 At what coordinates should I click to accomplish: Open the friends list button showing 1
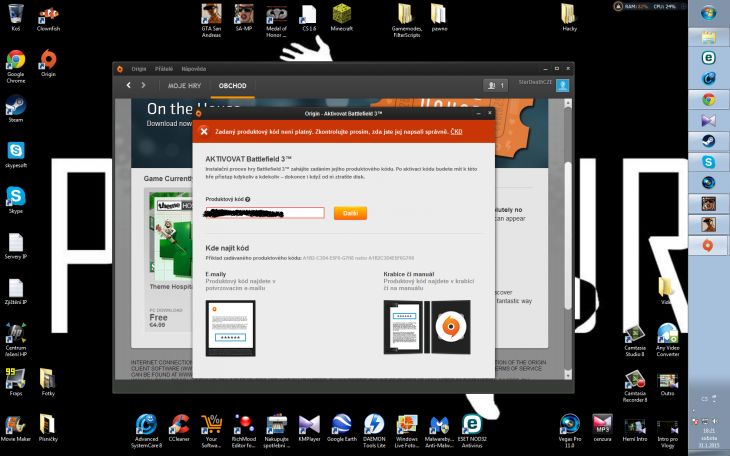495,85
